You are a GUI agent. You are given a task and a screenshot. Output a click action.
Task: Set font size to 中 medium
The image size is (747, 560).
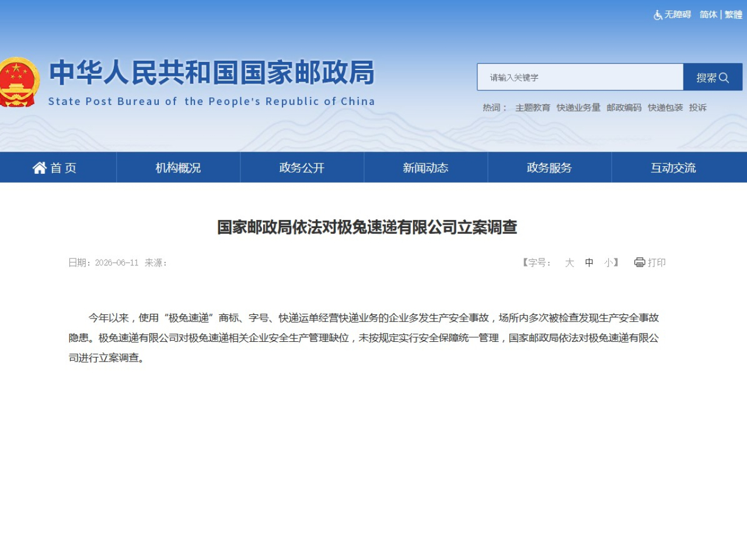(589, 262)
